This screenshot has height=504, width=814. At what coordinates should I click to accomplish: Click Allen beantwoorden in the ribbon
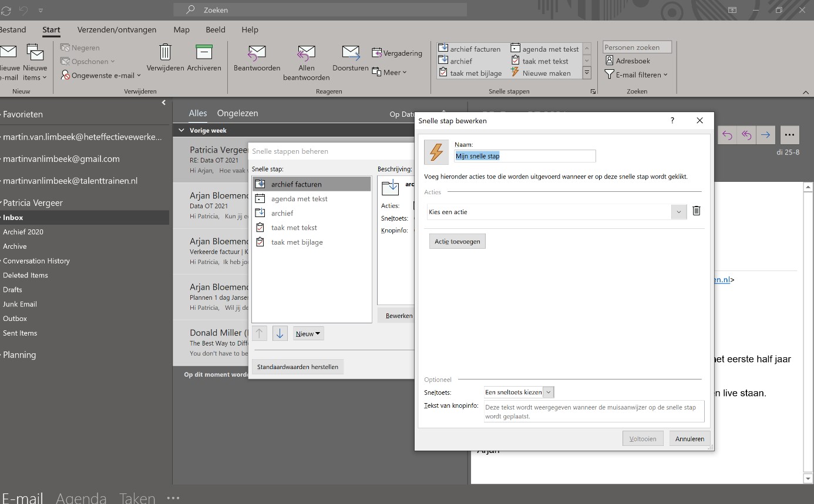pos(306,62)
